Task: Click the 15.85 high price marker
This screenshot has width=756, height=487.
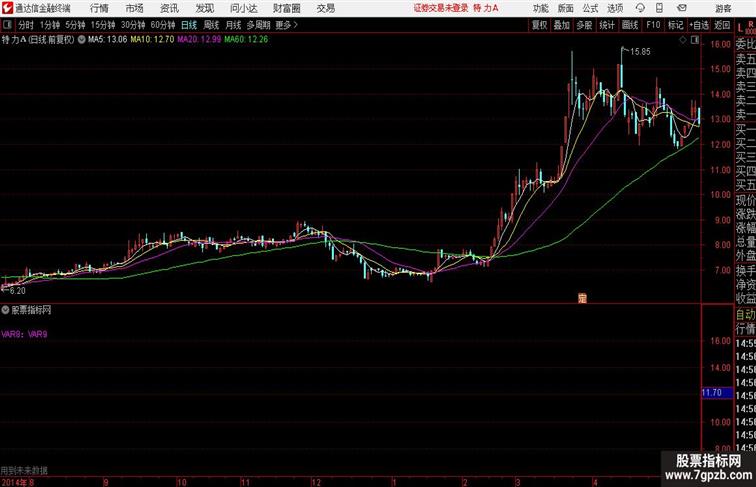Action: [640, 52]
